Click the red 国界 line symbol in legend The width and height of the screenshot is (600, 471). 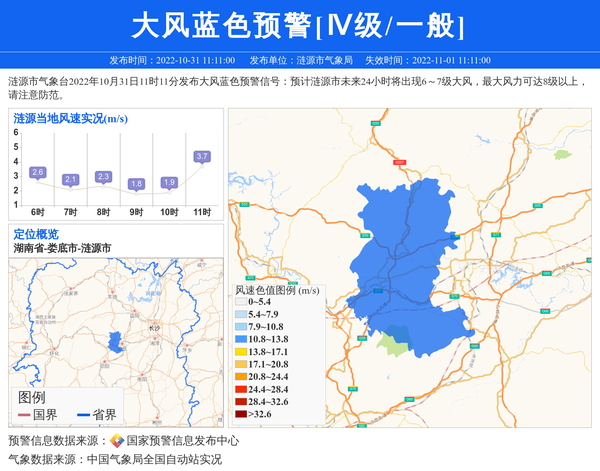[22, 415]
